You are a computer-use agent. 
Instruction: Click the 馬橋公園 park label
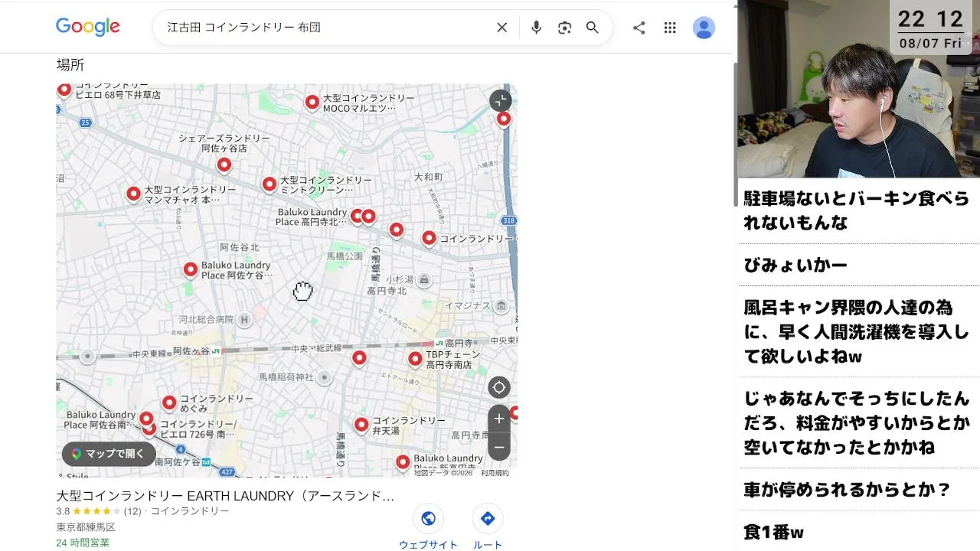pyautogui.click(x=345, y=256)
